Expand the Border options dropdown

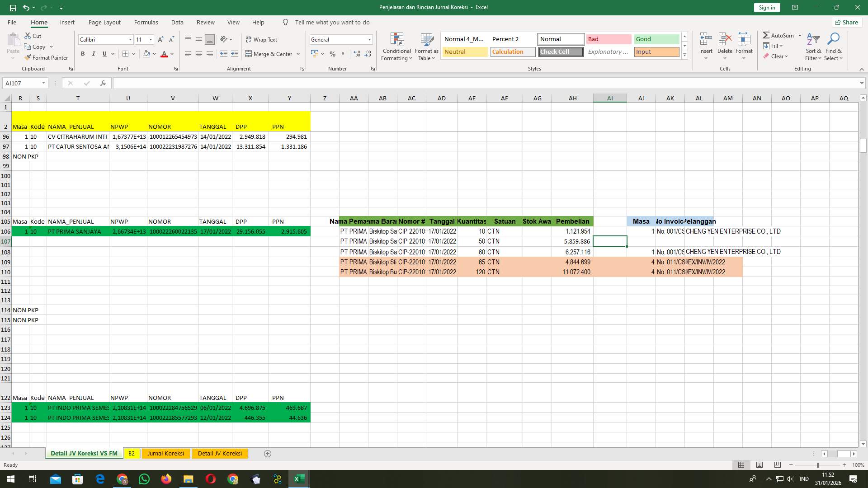point(134,54)
